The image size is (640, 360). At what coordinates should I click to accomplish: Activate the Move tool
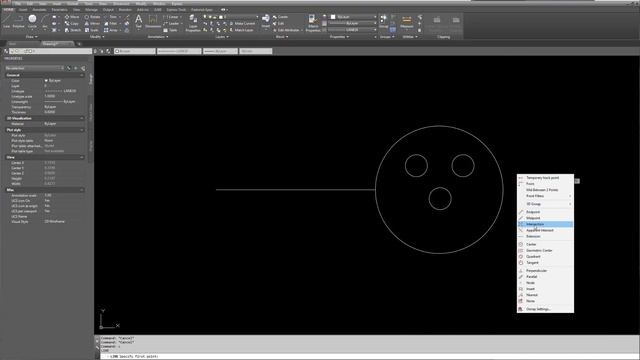71,17
